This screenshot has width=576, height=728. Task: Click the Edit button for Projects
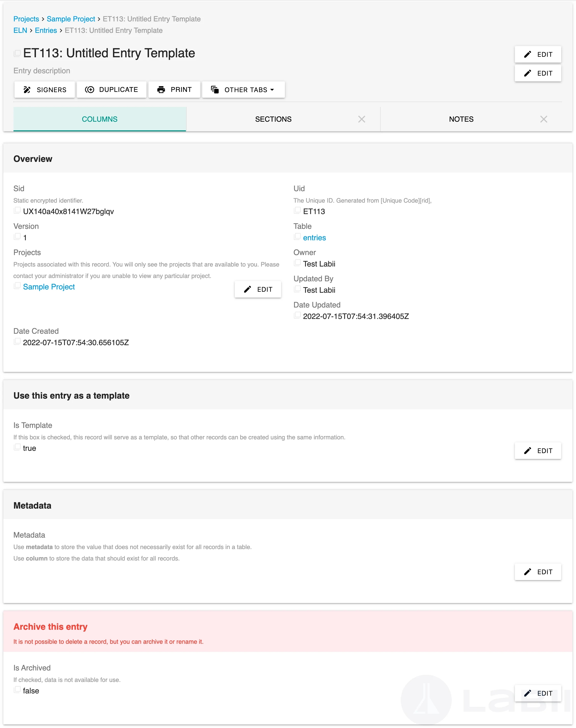click(x=258, y=289)
